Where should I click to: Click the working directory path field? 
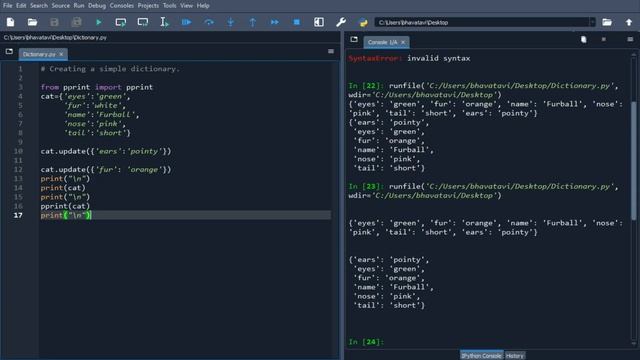[482, 22]
